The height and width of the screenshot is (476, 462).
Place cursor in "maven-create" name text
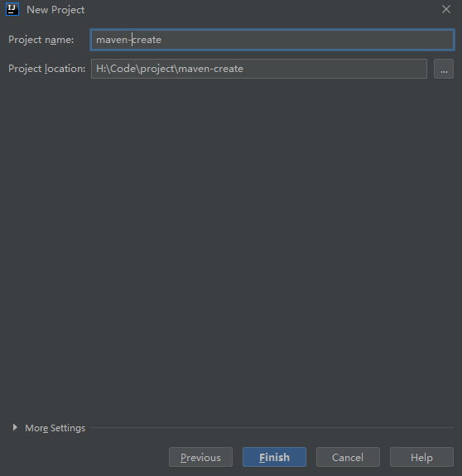point(128,40)
